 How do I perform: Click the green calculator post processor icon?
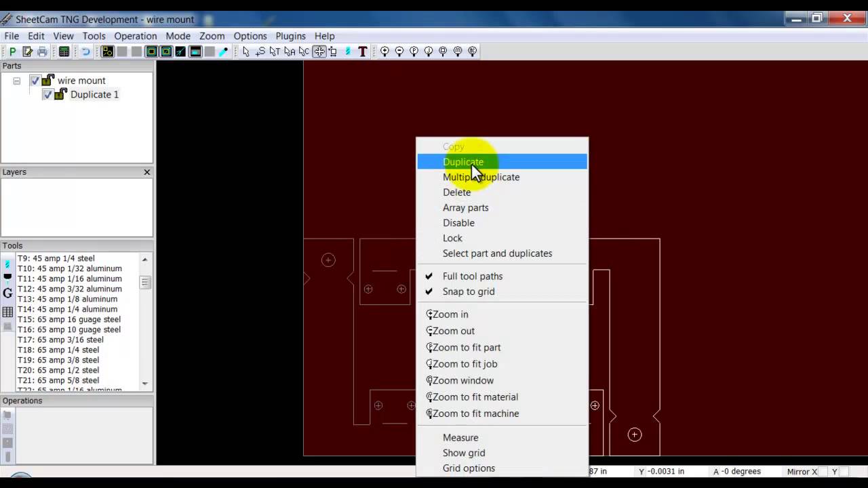point(64,52)
